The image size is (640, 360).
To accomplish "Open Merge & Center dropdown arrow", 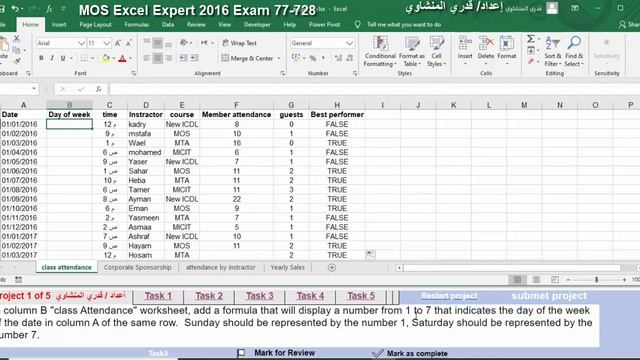I will point(279,58).
